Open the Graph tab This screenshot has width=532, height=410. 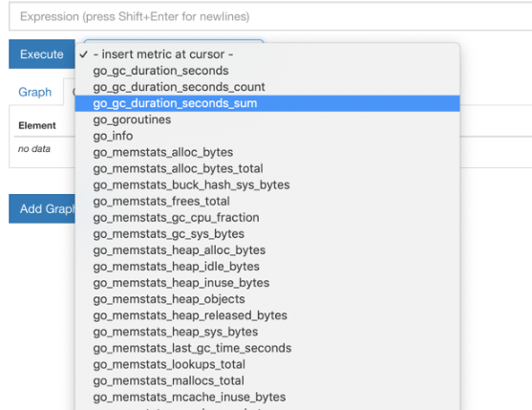point(35,92)
